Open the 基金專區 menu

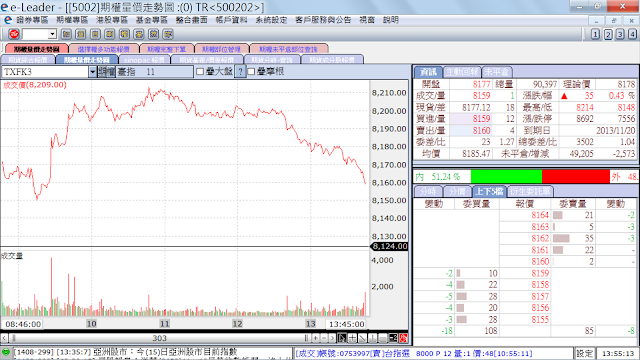pos(151,20)
